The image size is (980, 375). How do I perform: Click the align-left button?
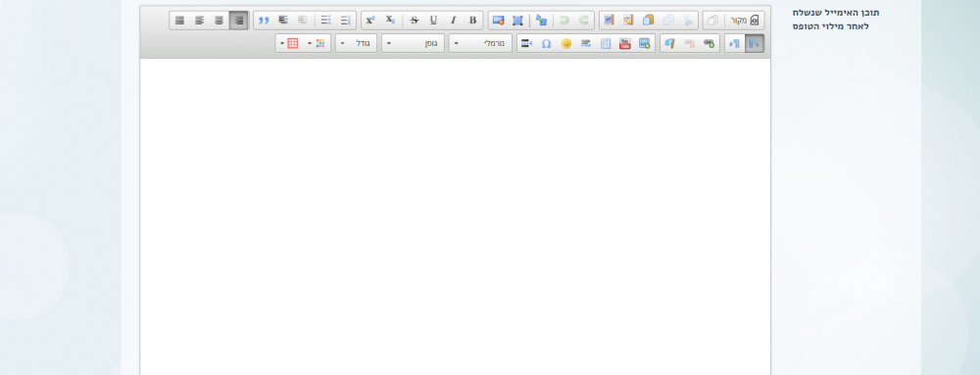(x=199, y=20)
